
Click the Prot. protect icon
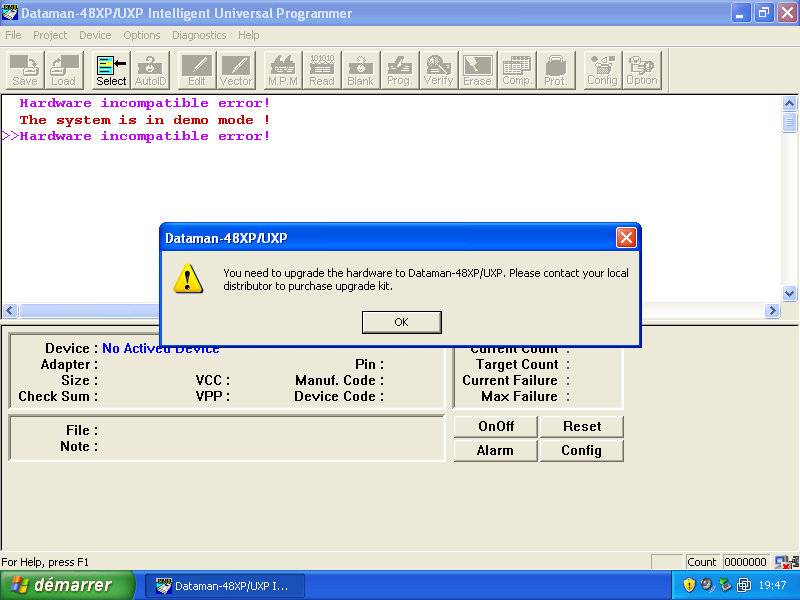pos(556,70)
